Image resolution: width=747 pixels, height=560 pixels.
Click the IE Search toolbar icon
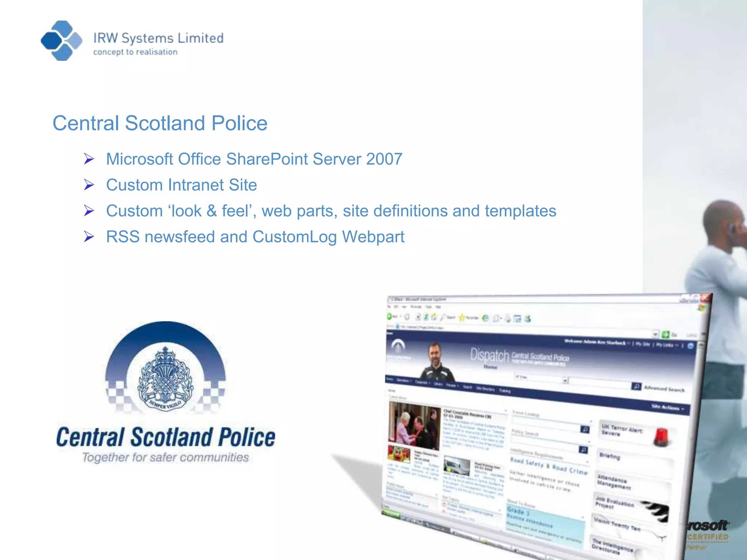click(x=444, y=317)
